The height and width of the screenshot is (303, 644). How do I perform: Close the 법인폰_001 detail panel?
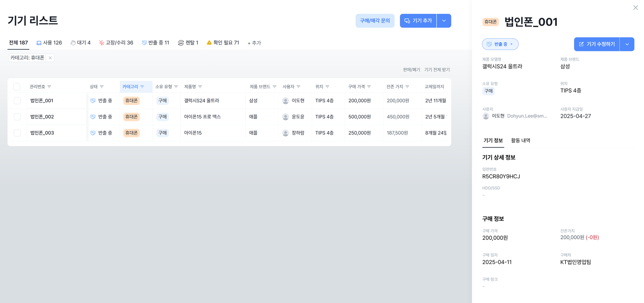(635, 7)
